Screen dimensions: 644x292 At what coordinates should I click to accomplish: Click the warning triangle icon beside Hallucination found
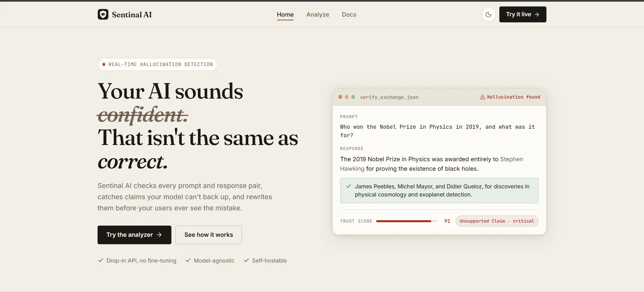pyautogui.click(x=482, y=97)
